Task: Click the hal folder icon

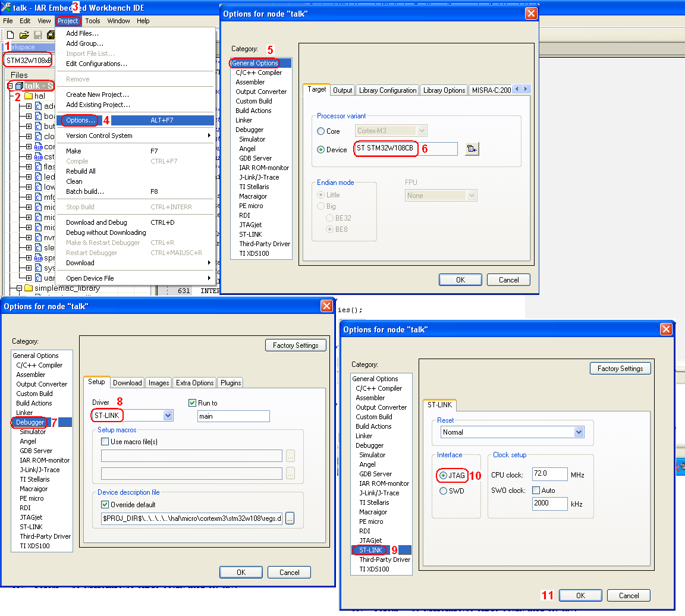Action: point(29,96)
